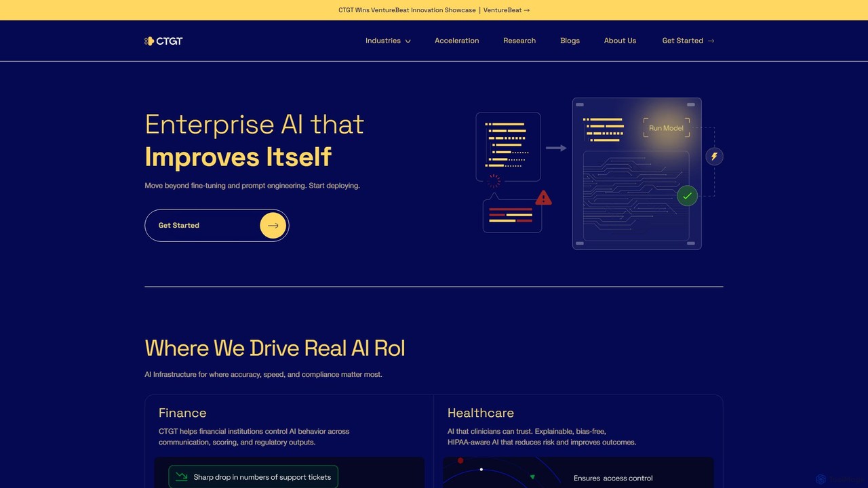Image resolution: width=868 pixels, height=488 pixels.
Task: Select the Finance card title
Action: (x=182, y=413)
